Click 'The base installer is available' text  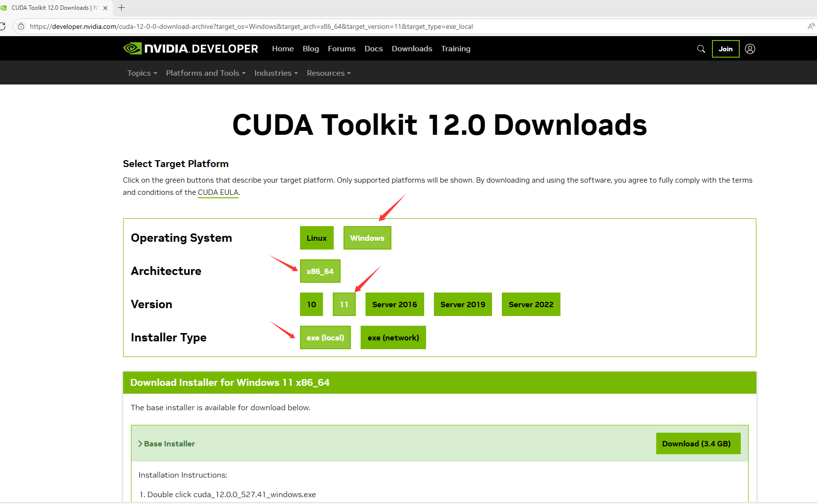pyautogui.click(x=220, y=407)
